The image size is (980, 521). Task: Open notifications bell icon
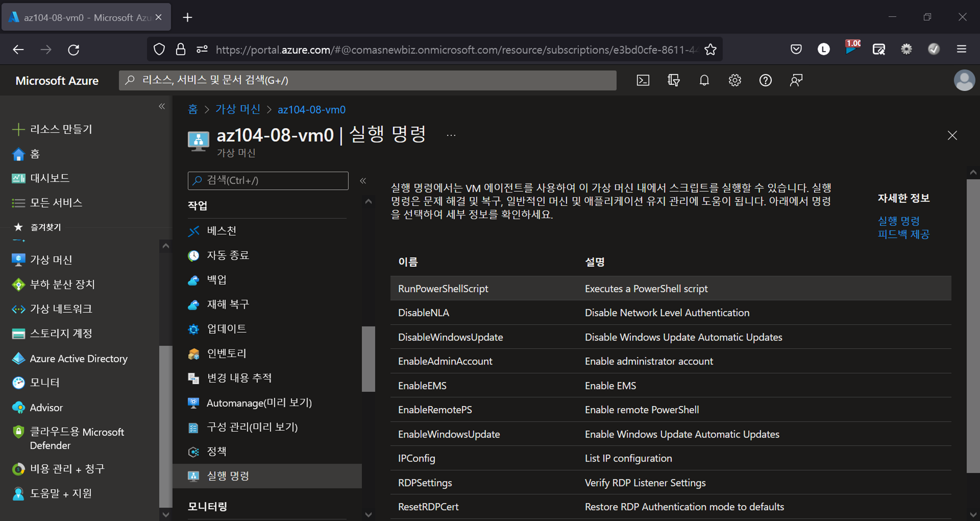704,80
